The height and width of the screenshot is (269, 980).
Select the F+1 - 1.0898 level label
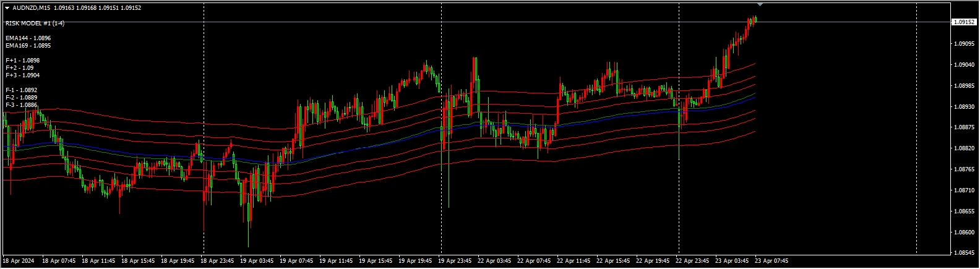(22, 61)
